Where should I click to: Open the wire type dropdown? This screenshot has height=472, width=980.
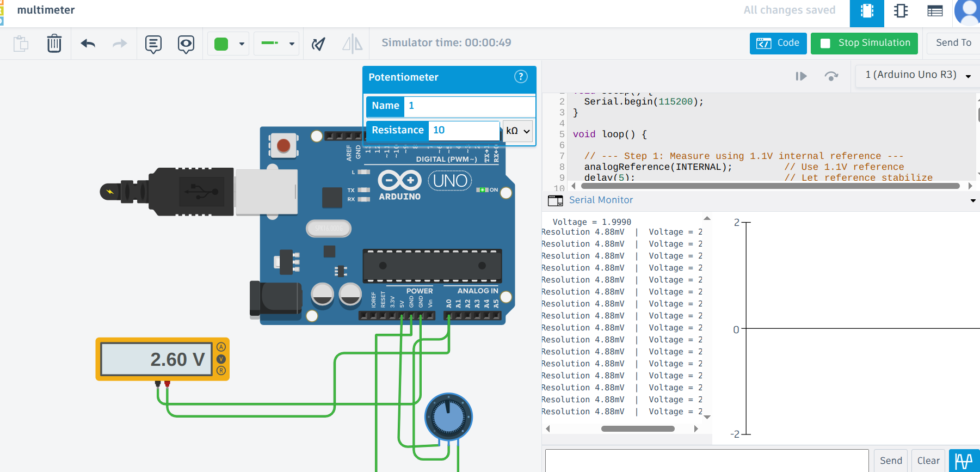(292, 44)
